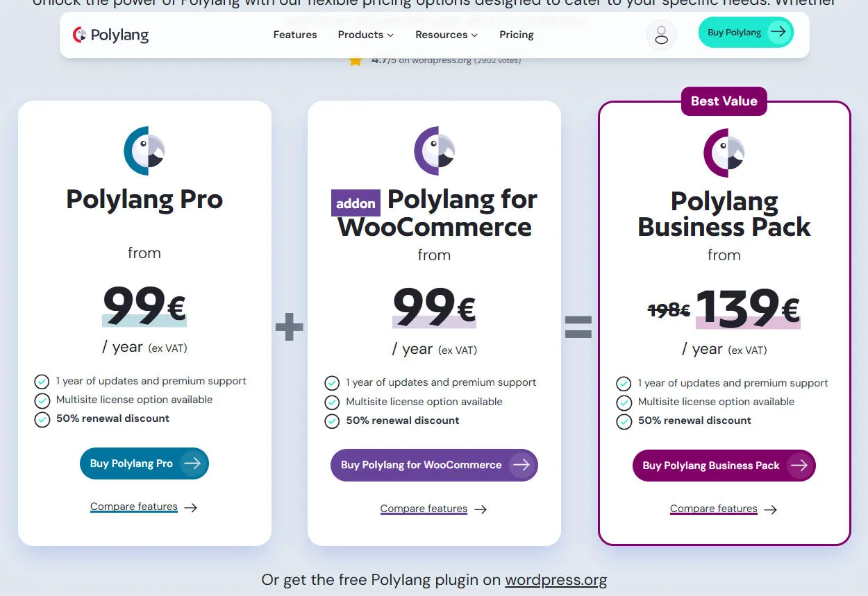Screen dimensions: 868x596
Task: Click Buy Polylang Business Pack button
Action: 724,466
